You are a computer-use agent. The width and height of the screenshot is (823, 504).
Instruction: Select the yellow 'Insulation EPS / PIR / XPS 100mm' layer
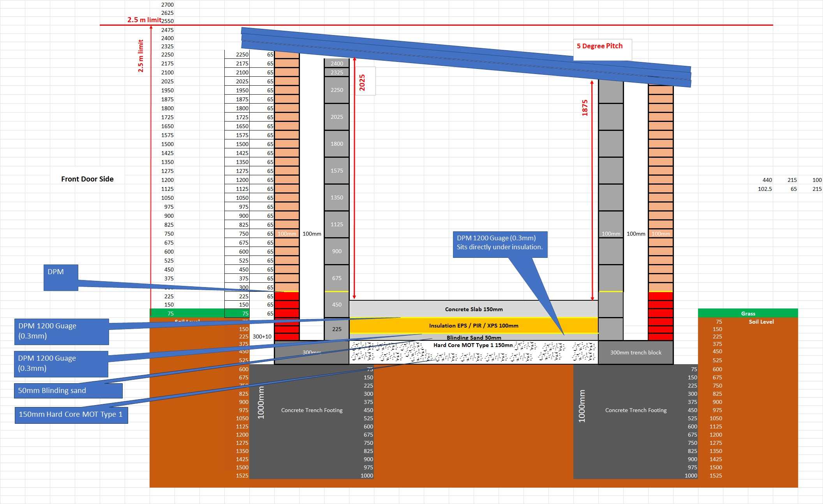pyautogui.click(x=474, y=326)
